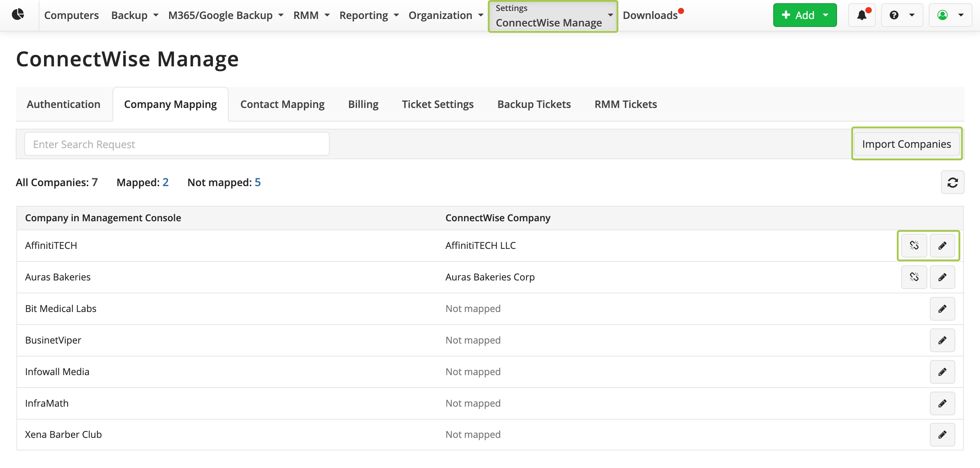Image resolution: width=980 pixels, height=468 pixels.
Task: Switch to Backup Tickets tab
Action: coord(534,104)
